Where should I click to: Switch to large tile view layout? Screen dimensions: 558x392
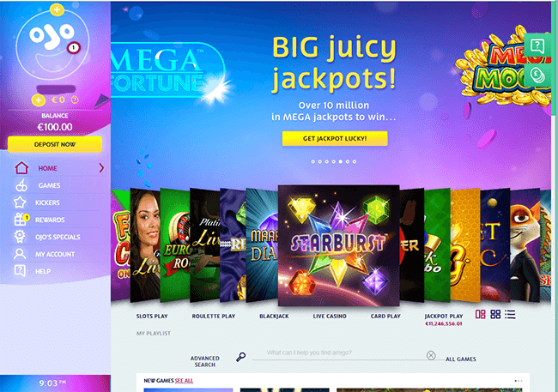tap(481, 314)
